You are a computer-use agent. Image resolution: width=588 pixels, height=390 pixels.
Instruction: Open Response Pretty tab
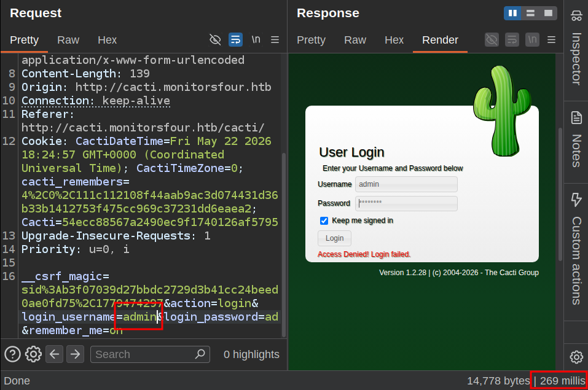coord(312,40)
